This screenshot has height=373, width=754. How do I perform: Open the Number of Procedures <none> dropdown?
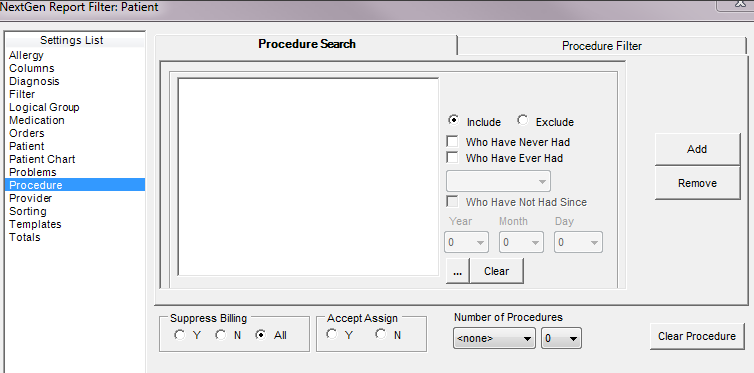click(494, 338)
